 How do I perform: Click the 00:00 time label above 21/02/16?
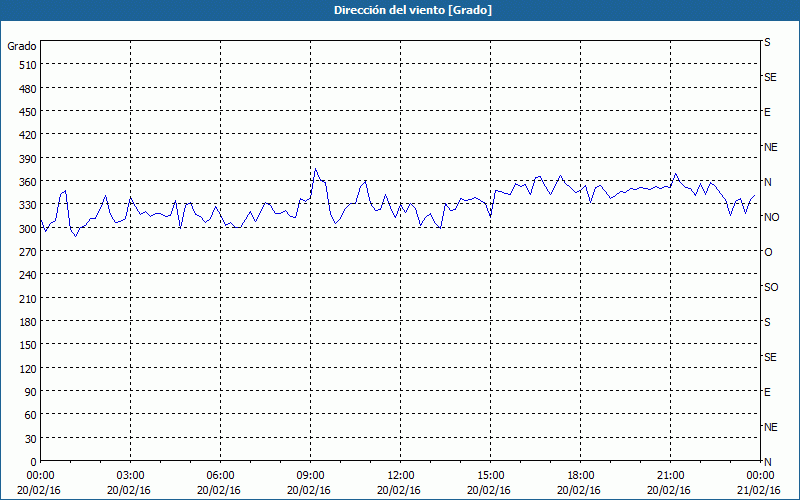[760, 476]
